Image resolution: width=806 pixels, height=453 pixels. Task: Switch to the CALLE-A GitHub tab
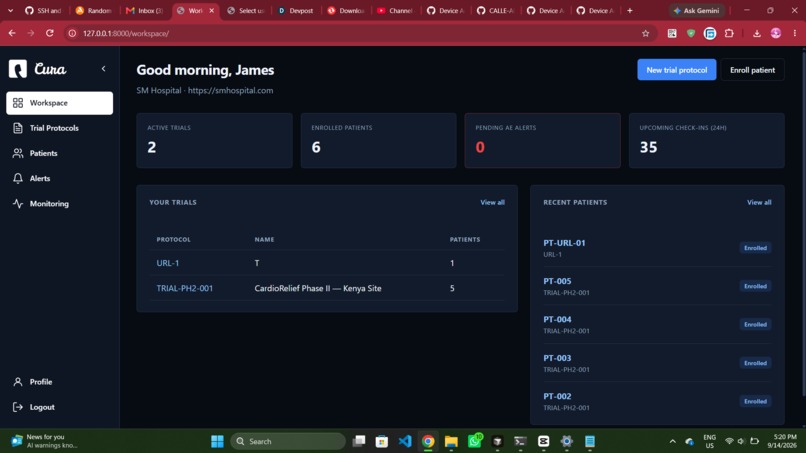496,10
